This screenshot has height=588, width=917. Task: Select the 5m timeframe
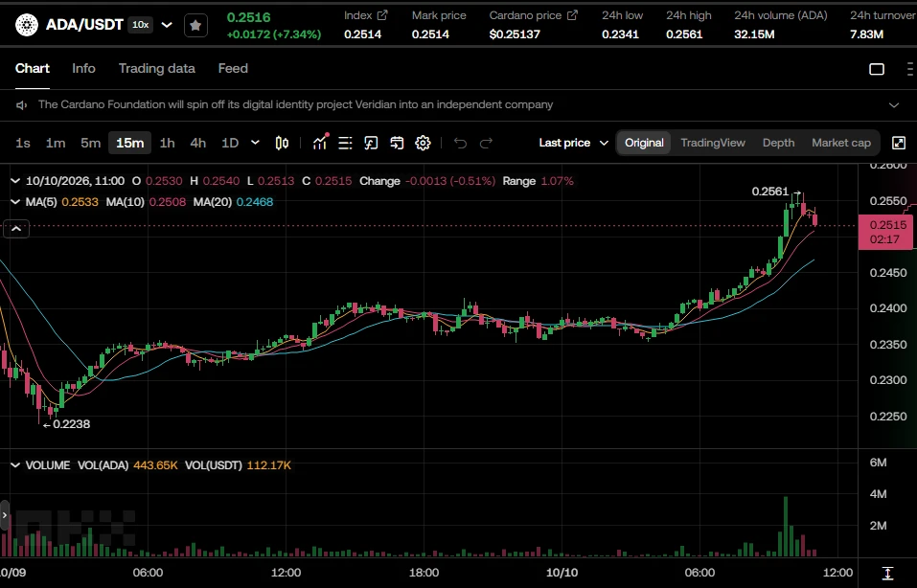click(91, 144)
